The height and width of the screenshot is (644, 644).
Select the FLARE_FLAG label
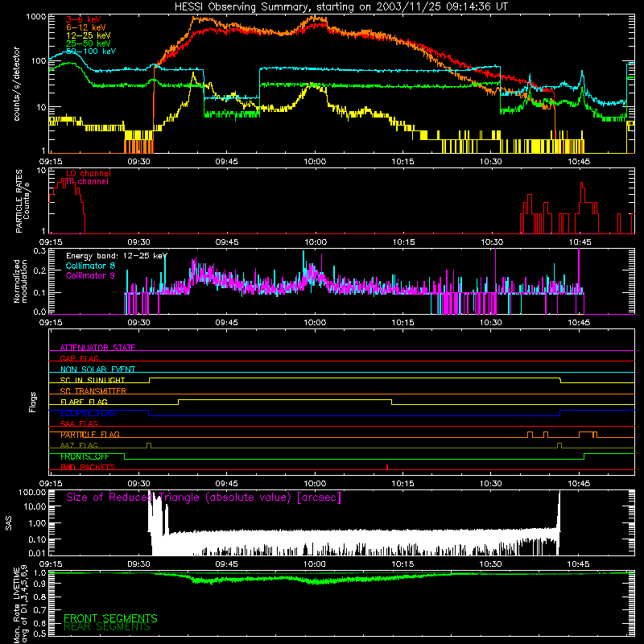coord(84,402)
